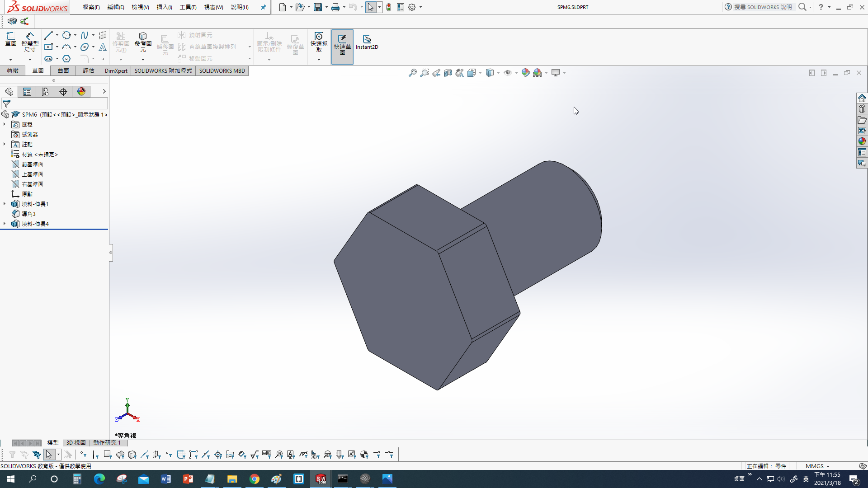This screenshot has height=488, width=868.
Task: Select the Straight Slot sketch tool
Action: [48, 59]
